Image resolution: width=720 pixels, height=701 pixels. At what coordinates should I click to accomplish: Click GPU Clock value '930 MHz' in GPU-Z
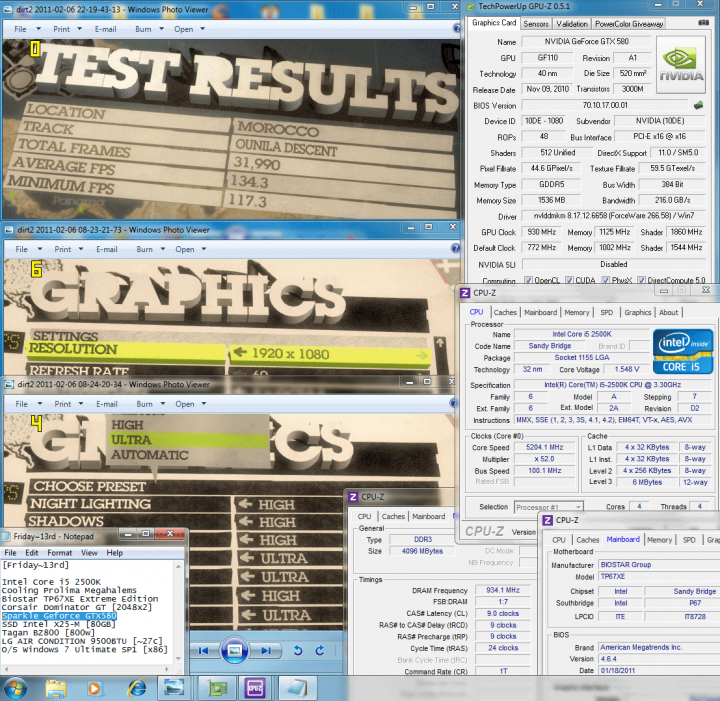tap(541, 232)
